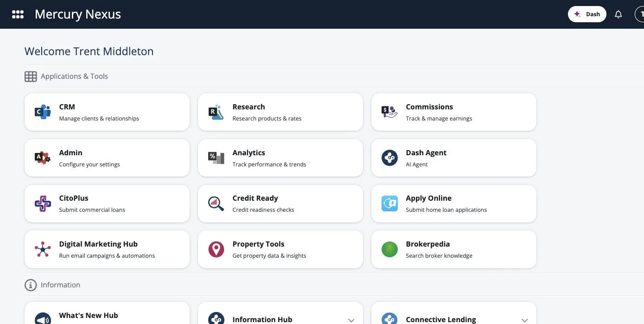Click the Credit Ready magnifier icon
The image size is (644, 324).
[216, 203]
